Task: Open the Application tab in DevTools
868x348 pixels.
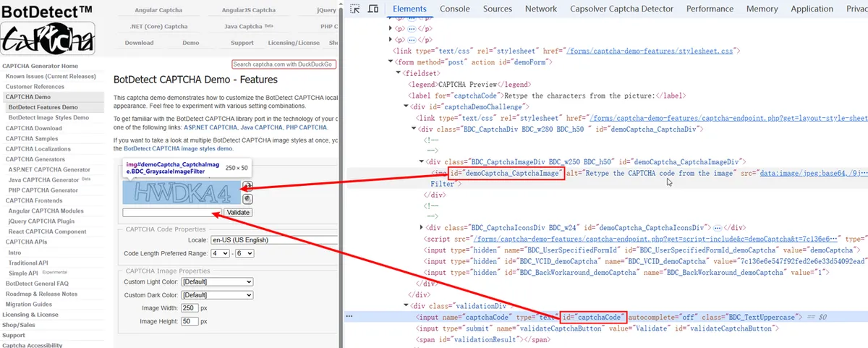Action: (x=812, y=9)
